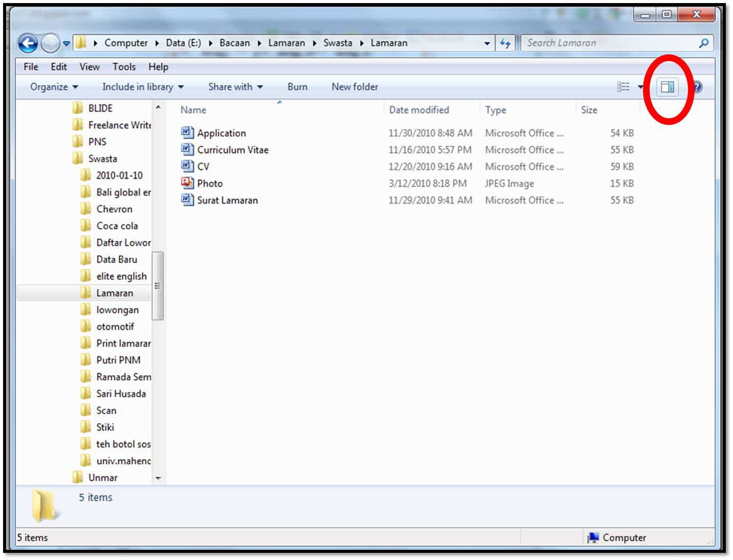This screenshot has height=560, width=733.
Task: Click the Coca cola folder icon
Action: 86,226
